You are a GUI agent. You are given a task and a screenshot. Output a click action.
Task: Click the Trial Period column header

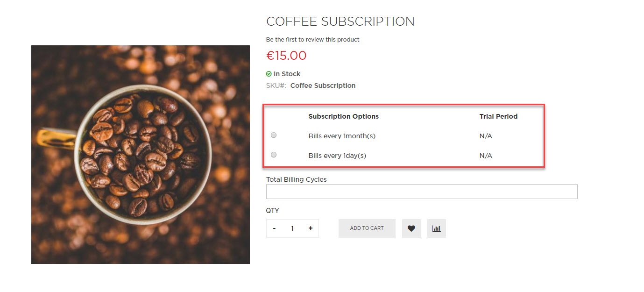pyautogui.click(x=498, y=116)
